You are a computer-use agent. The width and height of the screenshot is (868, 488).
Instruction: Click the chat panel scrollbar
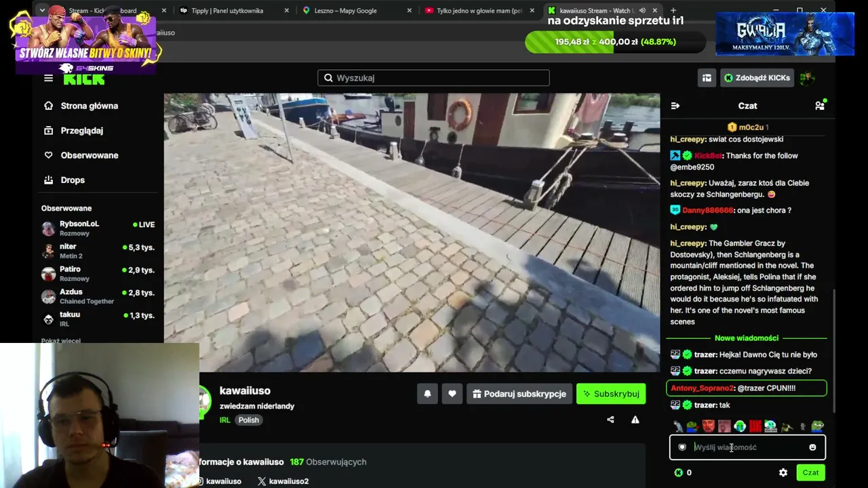click(835, 351)
